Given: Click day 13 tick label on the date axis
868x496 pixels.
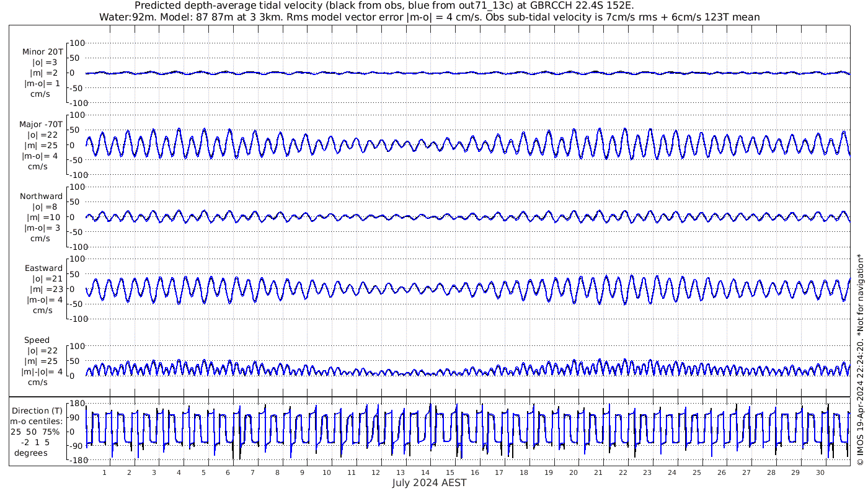Looking at the screenshot, I should (401, 472).
